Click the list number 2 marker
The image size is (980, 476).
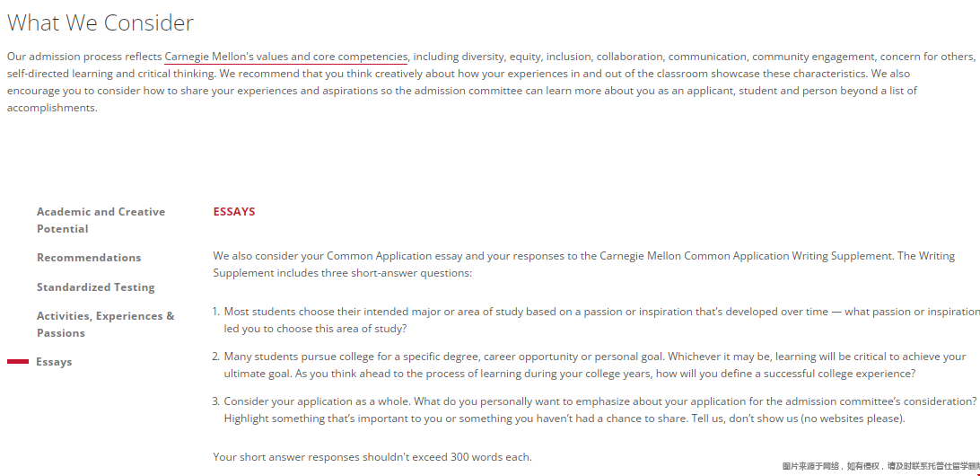(x=216, y=357)
